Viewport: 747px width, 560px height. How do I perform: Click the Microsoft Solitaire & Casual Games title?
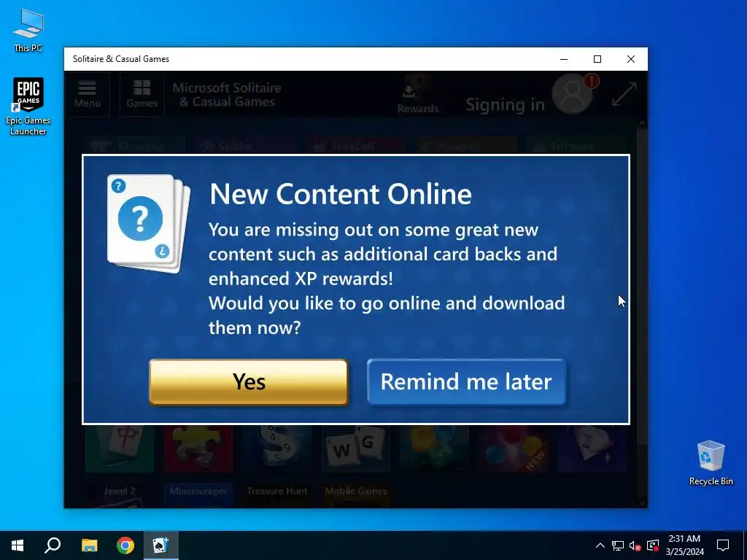point(227,95)
